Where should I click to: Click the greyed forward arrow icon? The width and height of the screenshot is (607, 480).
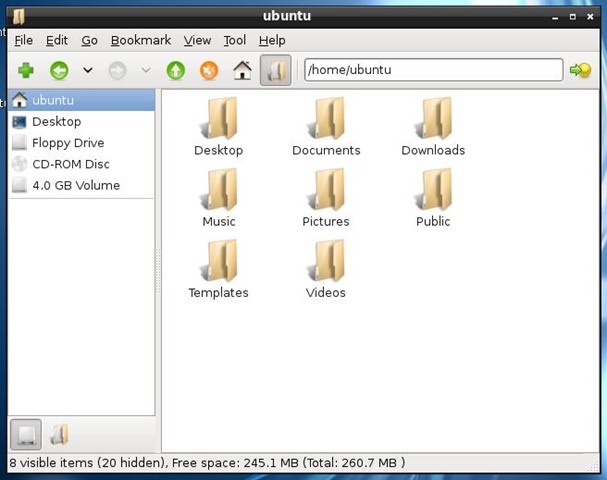click(x=117, y=70)
